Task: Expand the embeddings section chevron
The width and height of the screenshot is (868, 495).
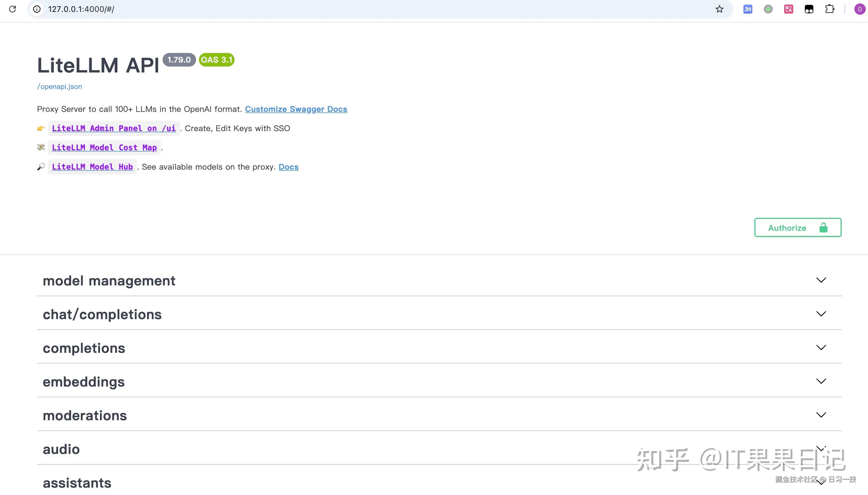Action: tap(821, 381)
